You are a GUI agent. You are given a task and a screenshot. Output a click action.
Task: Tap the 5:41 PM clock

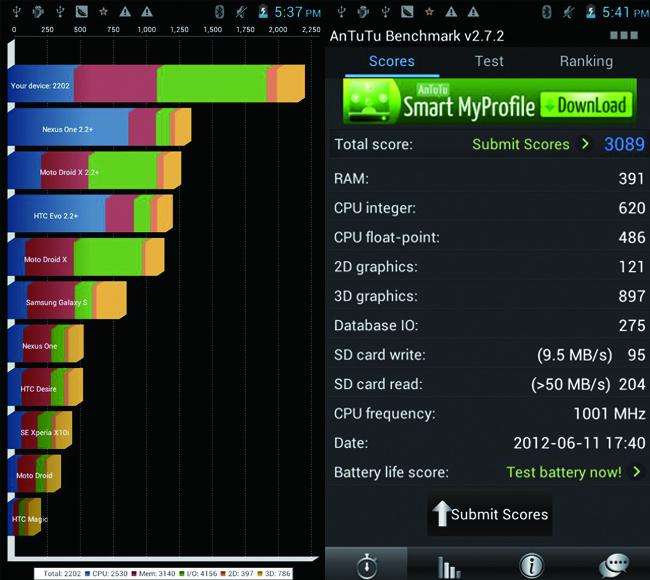[x=626, y=12]
